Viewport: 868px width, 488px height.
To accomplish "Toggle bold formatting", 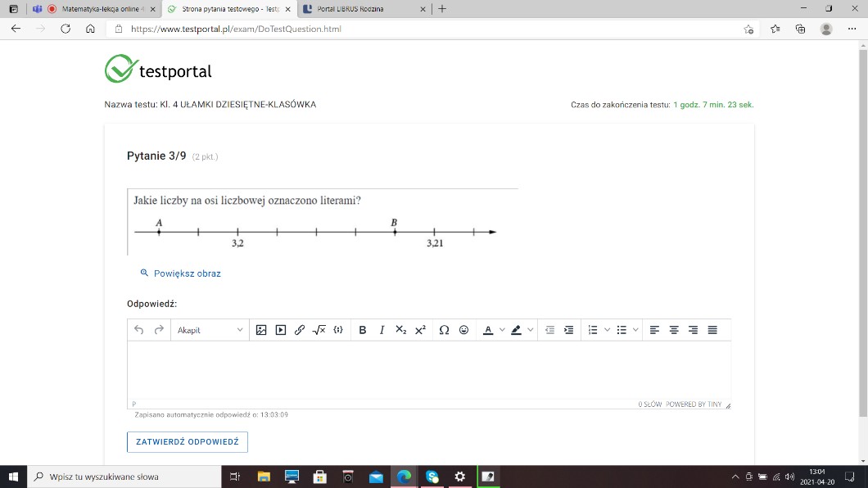I will [363, 330].
